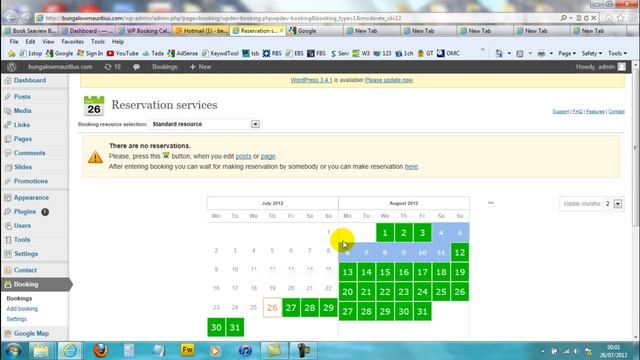Click the WordPress 3.4.1 link
640x360 pixels.
click(x=311, y=80)
